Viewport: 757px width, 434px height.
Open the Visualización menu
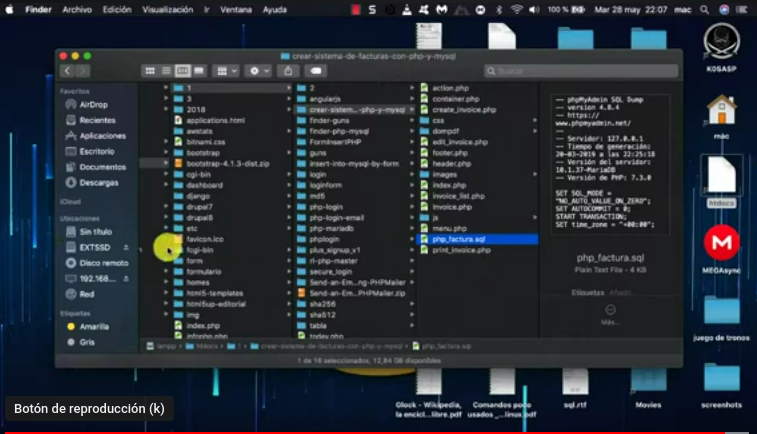point(167,9)
